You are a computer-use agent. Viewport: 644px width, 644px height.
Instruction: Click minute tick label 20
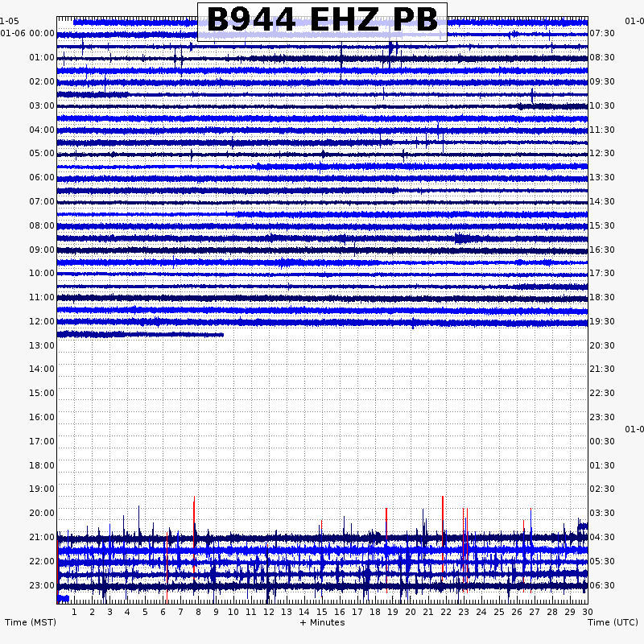point(411,612)
